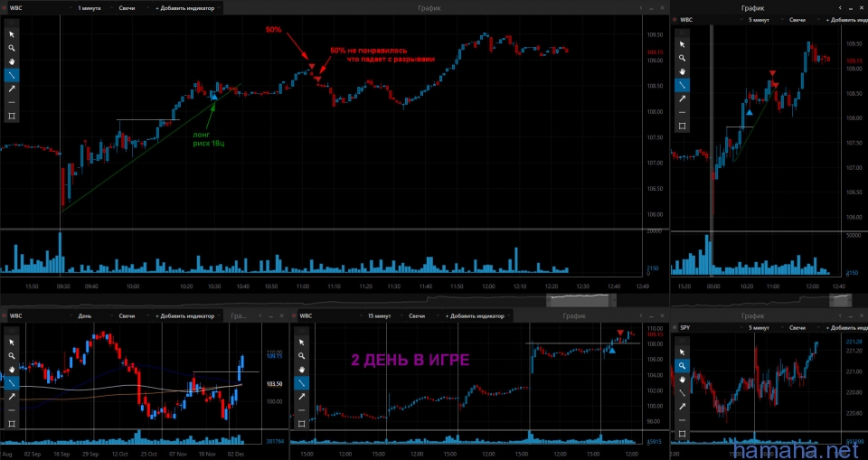Click 'График' title above SPY chart
Image resolution: width=868 pixels, height=460 pixels.
[x=753, y=316]
